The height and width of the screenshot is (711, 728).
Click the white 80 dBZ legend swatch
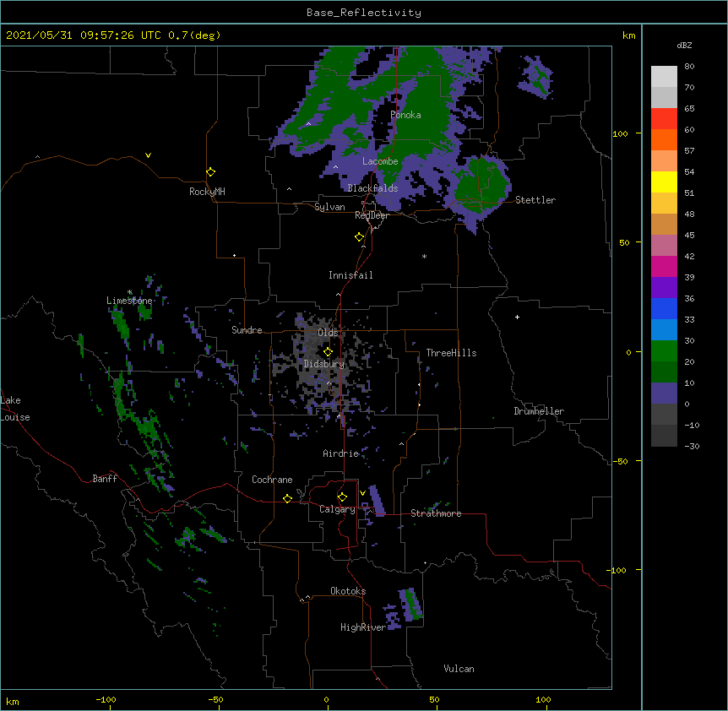[x=664, y=77]
